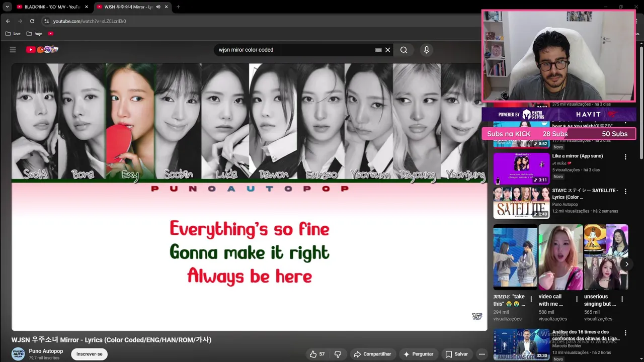Open Análise dos 16 times video thumbnail
Image resolution: width=644 pixels, height=362 pixels.
click(521, 344)
